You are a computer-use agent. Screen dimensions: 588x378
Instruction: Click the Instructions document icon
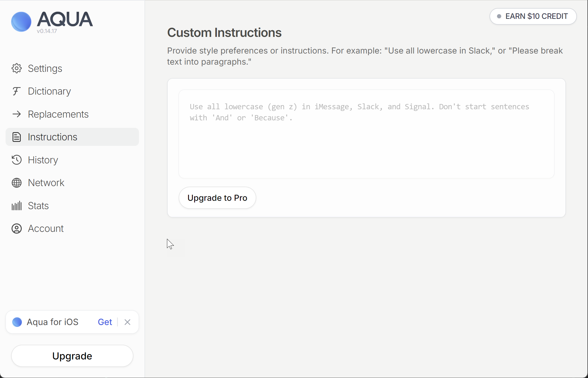(x=17, y=137)
